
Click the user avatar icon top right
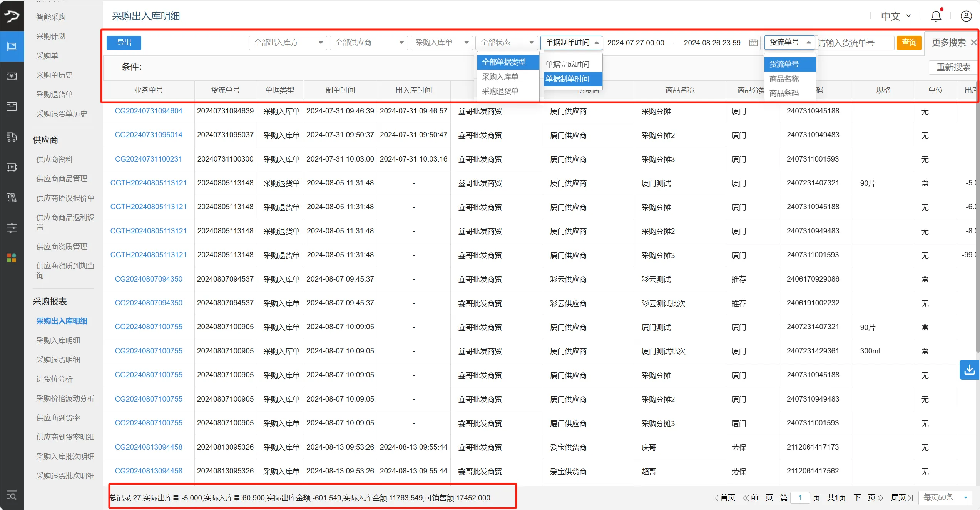(966, 16)
